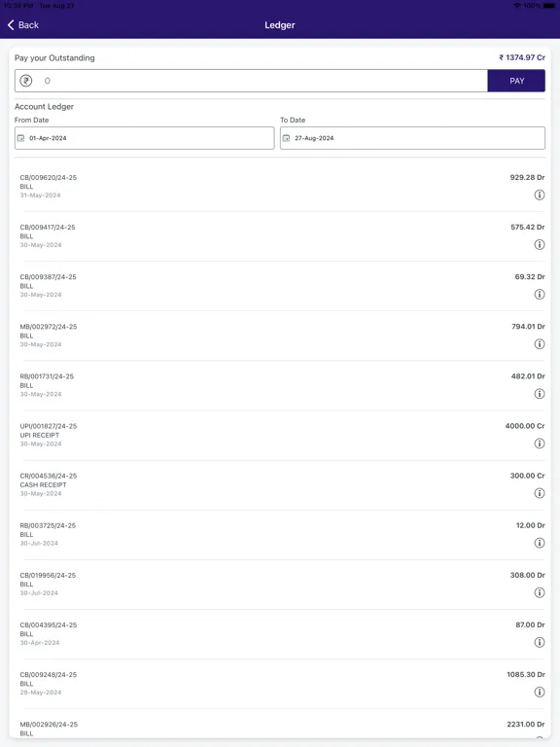
Task: Click calendar icon in To Date field
Action: 286,138
